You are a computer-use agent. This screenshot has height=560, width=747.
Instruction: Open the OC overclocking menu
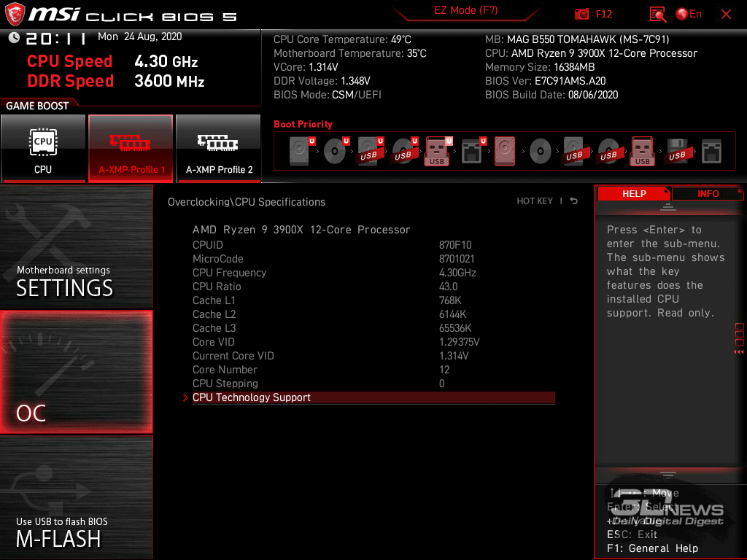pos(76,372)
